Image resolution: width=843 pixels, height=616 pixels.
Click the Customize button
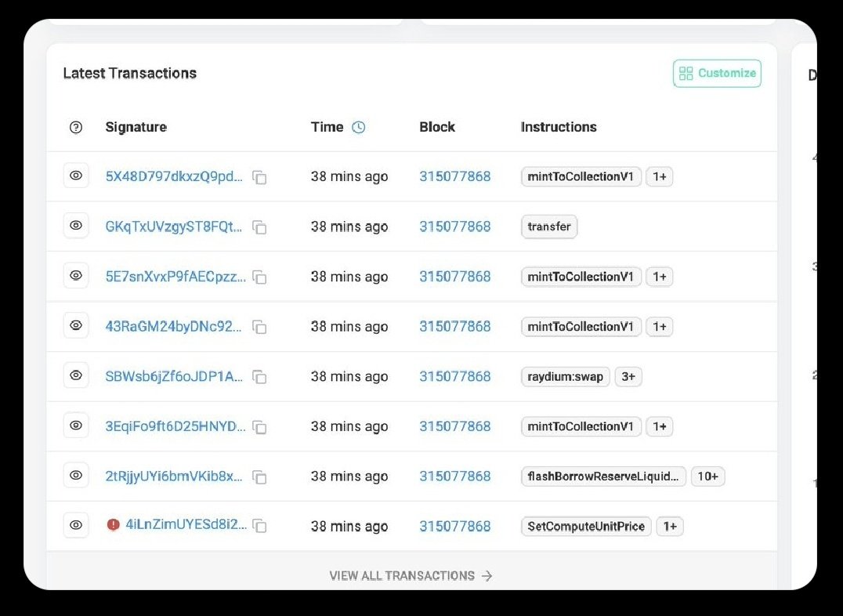click(717, 73)
